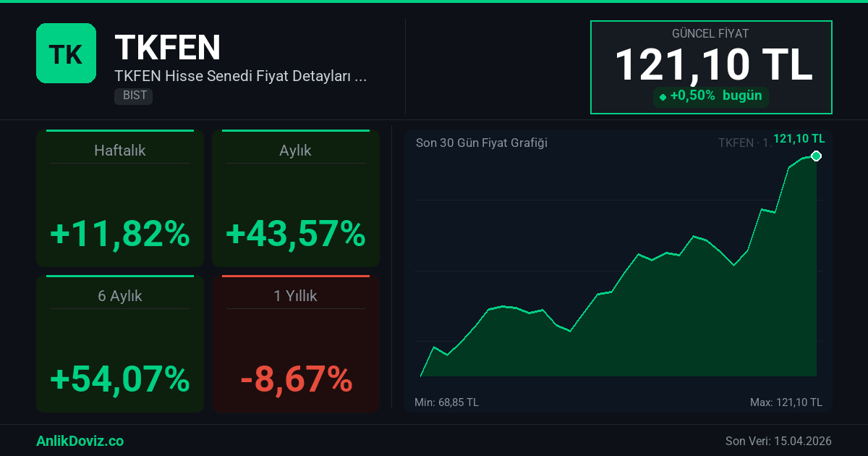This screenshot has height=456, width=868.
Task: Click the green TK logo icon
Action: 66,53
